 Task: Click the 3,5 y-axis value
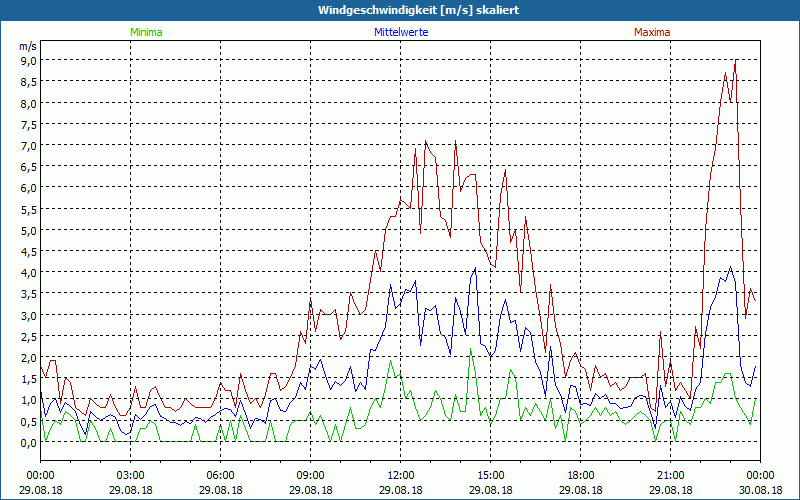28,294
